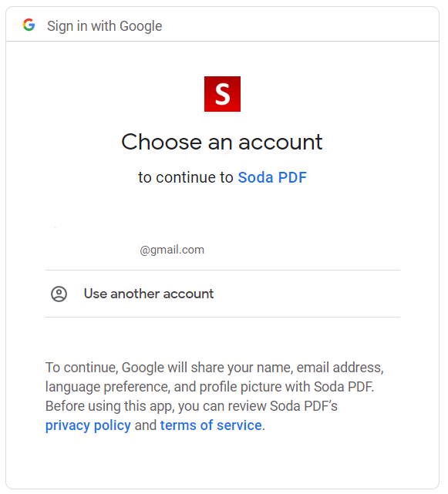
Task: Click the Google G logo
Action: 29,25
